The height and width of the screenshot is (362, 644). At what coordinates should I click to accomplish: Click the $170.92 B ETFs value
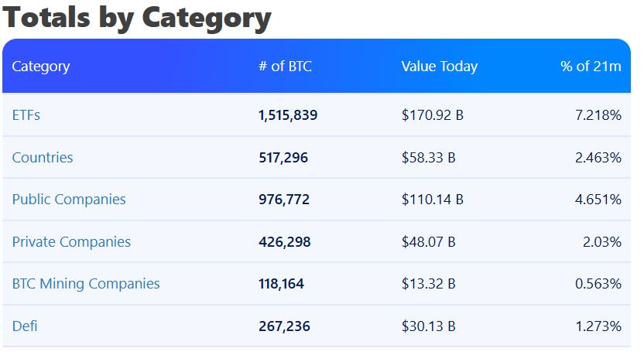(x=432, y=115)
